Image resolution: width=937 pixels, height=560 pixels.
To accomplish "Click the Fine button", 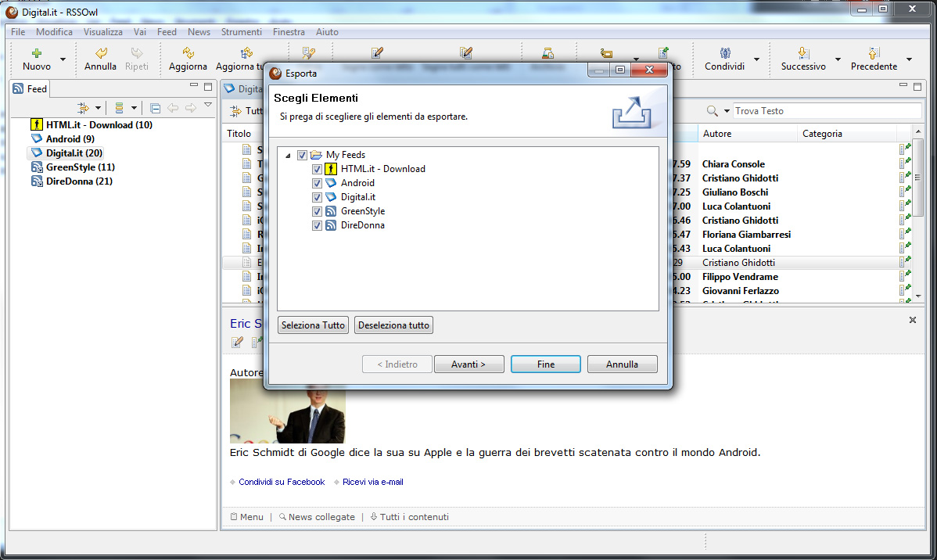I will (x=546, y=364).
